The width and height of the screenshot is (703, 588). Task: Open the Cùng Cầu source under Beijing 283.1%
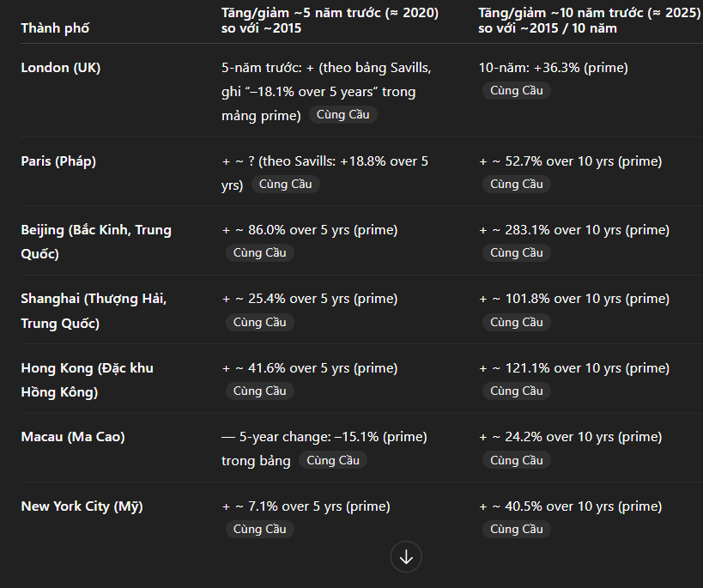[x=516, y=252]
